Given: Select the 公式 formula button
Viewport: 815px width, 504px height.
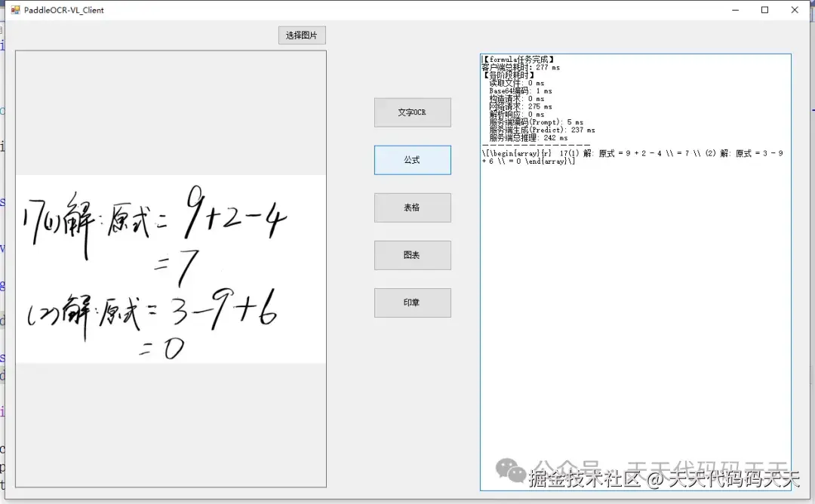Looking at the screenshot, I should pos(413,160).
